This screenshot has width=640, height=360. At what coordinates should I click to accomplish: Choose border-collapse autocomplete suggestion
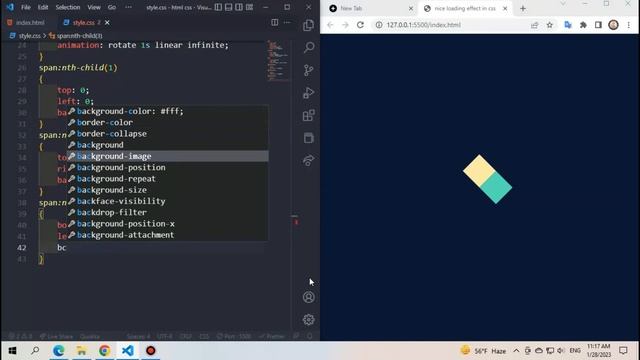click(x=168, y=133)
